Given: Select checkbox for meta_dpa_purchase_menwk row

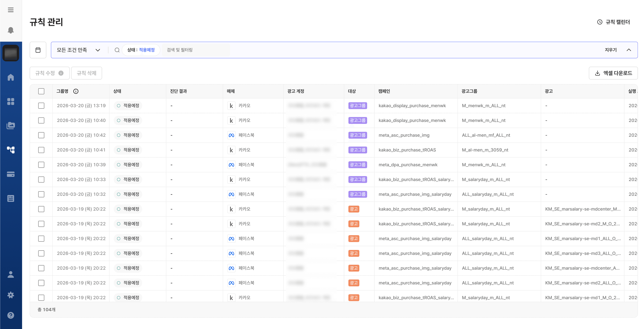Looking at the screenshot, I should [x=41, y=165].
